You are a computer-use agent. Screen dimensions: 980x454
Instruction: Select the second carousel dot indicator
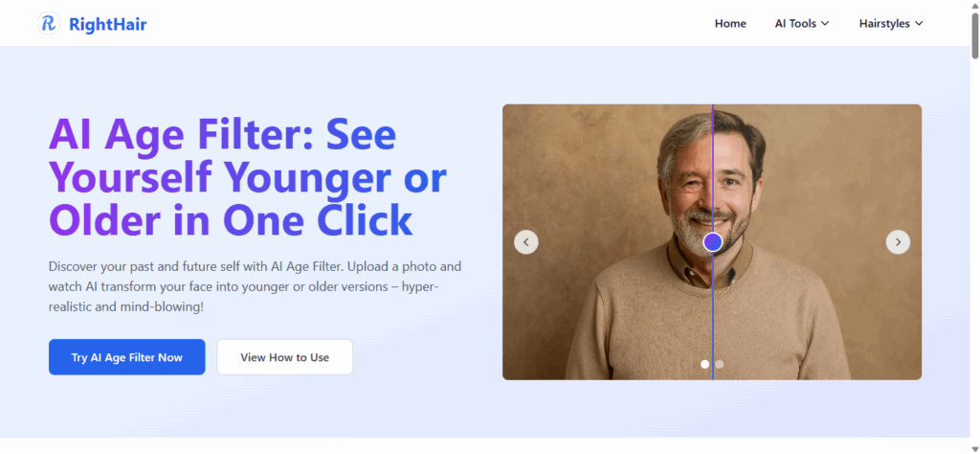tap(720, 364)
